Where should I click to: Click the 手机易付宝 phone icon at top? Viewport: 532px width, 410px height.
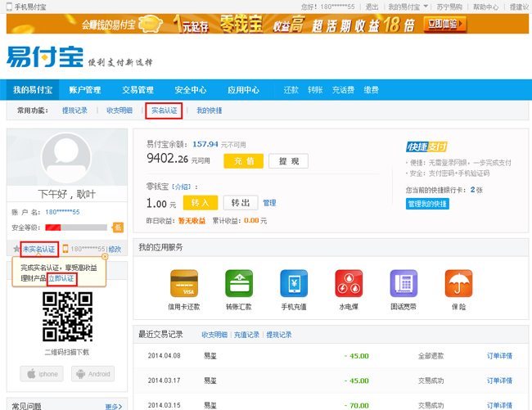pos(9,7)
